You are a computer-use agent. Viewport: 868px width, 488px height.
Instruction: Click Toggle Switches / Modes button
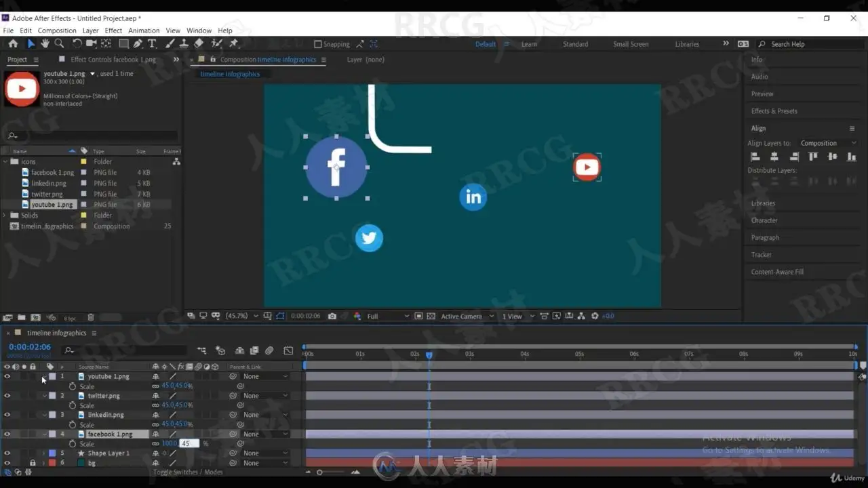pyautogui.click(x=188, y=472)
